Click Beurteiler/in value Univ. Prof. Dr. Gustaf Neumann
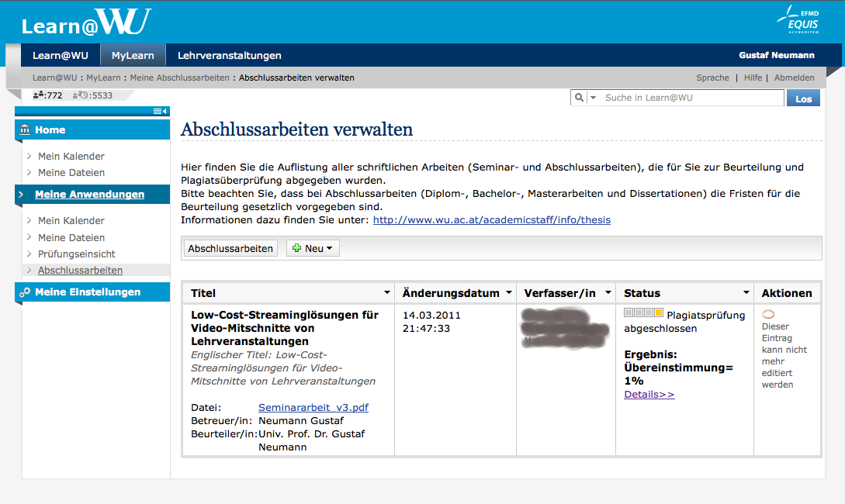 (x=311, y=440)
